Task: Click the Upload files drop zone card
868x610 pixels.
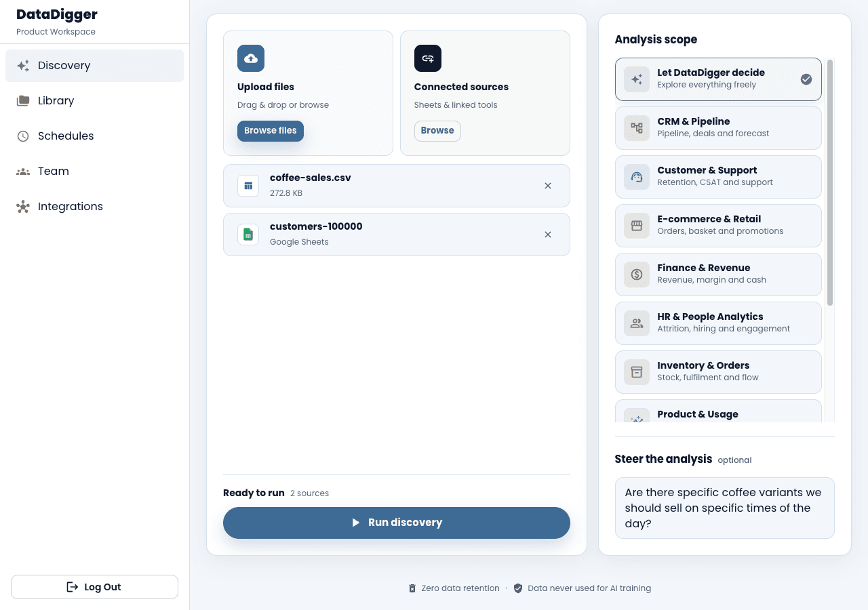Action: click(x=308, y=93)
